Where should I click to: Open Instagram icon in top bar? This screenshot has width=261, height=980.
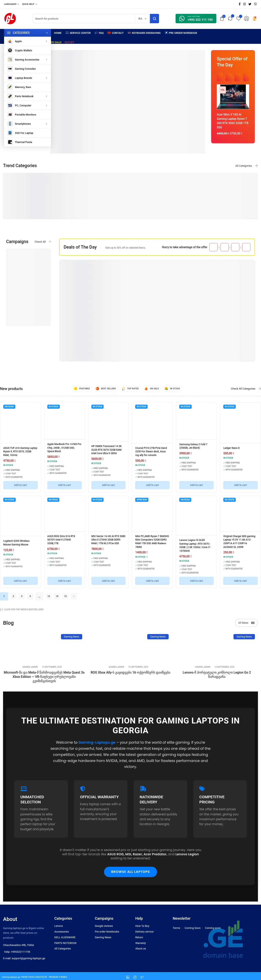(x=245, y=4)
